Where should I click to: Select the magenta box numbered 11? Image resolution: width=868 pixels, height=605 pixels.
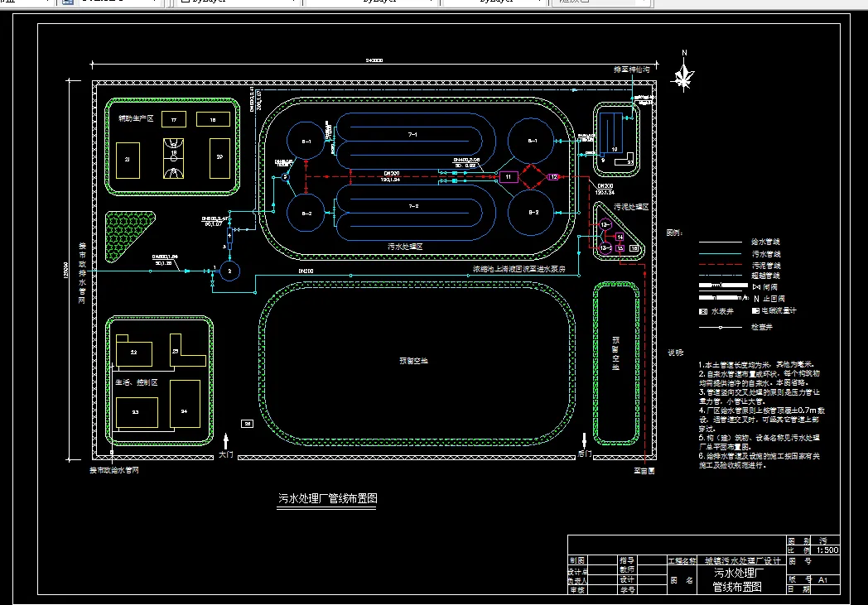[x=509, y=177]
